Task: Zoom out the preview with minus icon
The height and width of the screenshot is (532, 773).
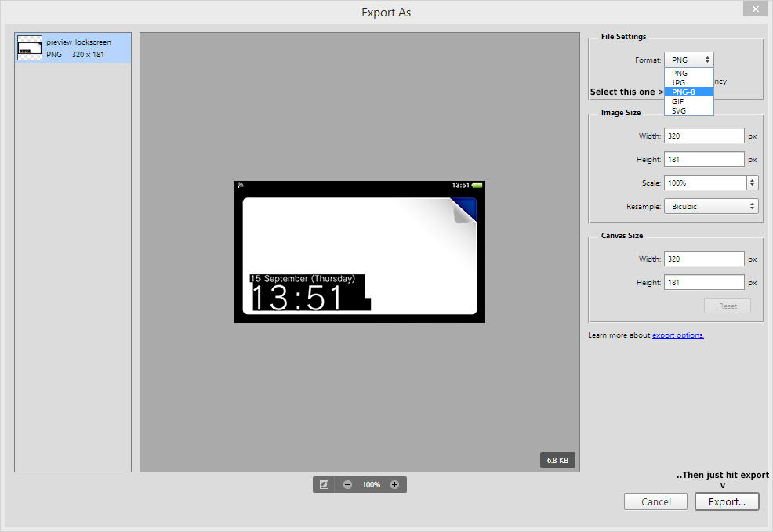Action: pyautogui.click(x=347, y=485)
